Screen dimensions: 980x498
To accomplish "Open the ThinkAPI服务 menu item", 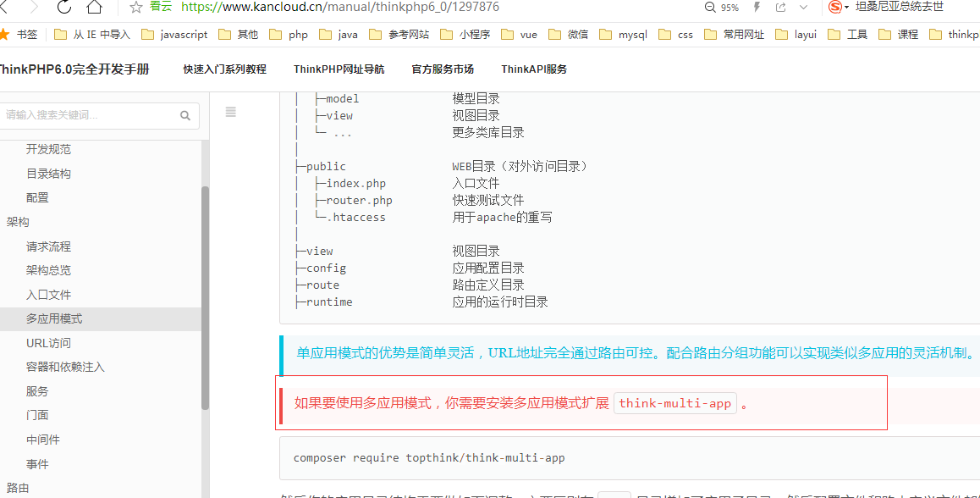I will tap(533, 69).
